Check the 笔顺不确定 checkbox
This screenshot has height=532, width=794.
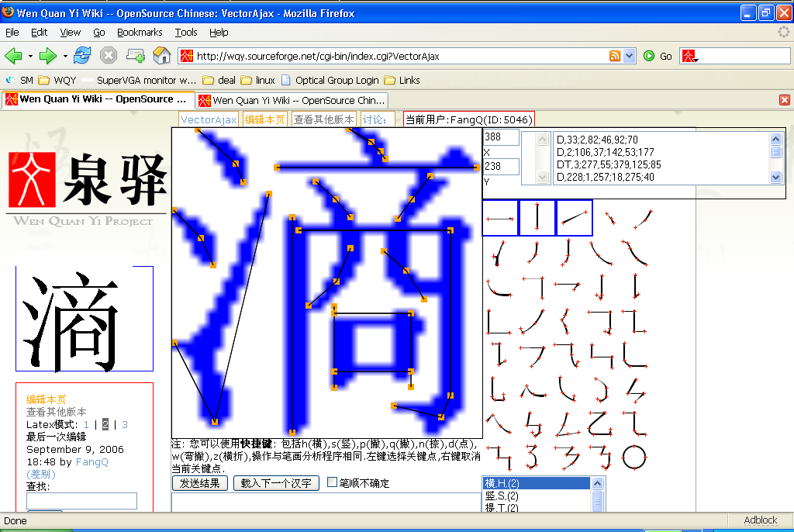click(332, 482)
